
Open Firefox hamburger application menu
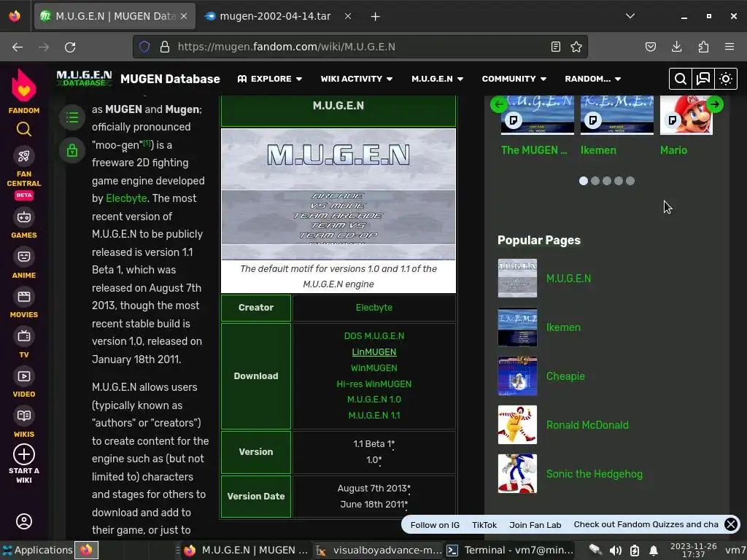tap(729, 47)
